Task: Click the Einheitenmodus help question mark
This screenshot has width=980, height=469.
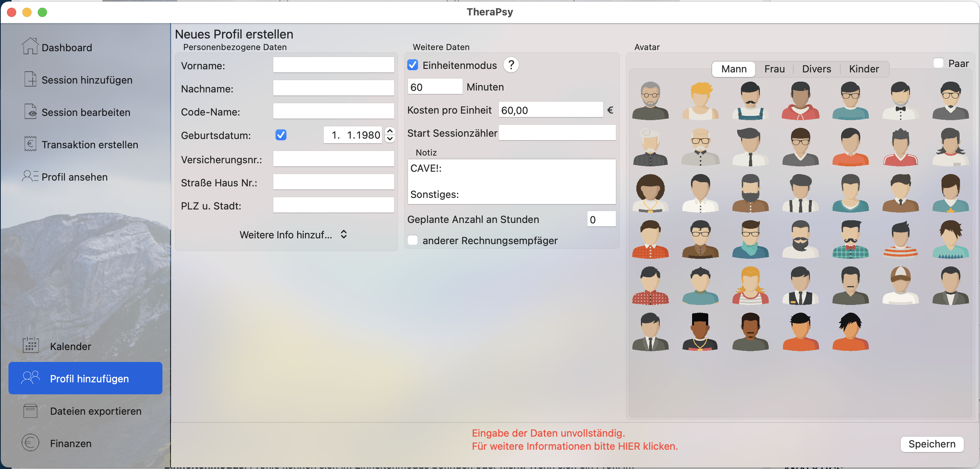Action: (511, 65)
